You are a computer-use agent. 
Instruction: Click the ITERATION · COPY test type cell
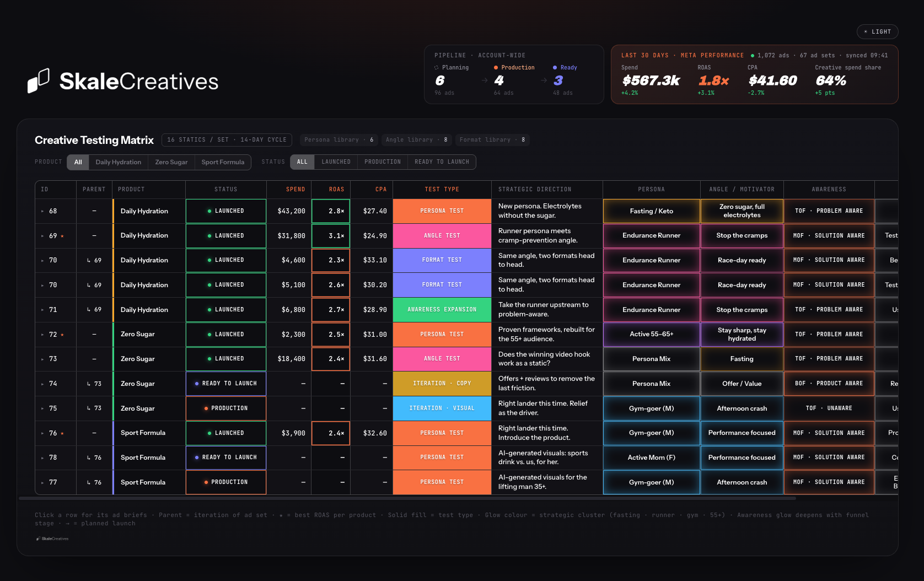442,384
